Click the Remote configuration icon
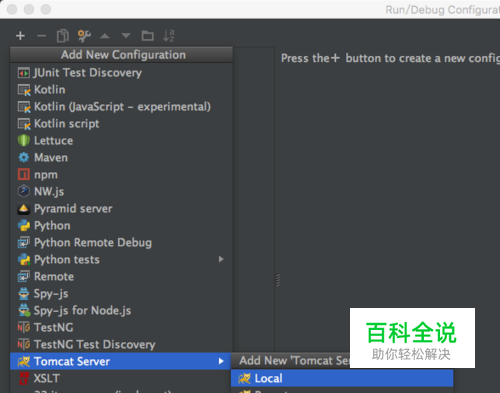 pos(24,276)
